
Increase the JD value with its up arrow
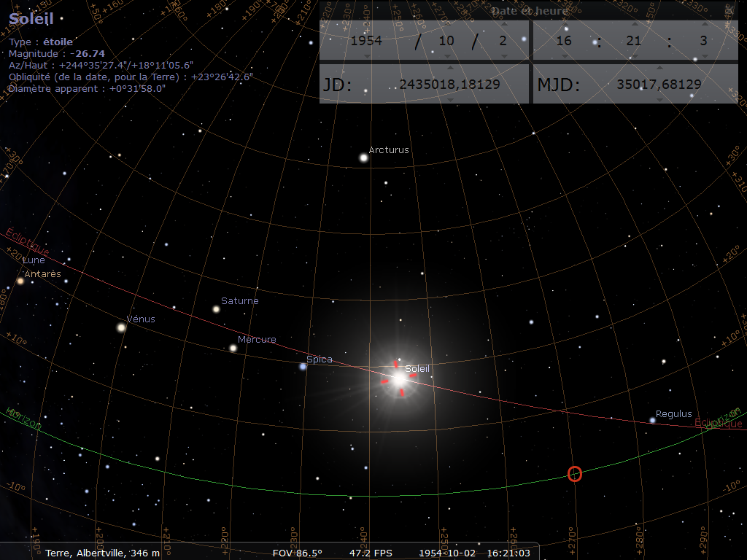[x=449, y=69]
